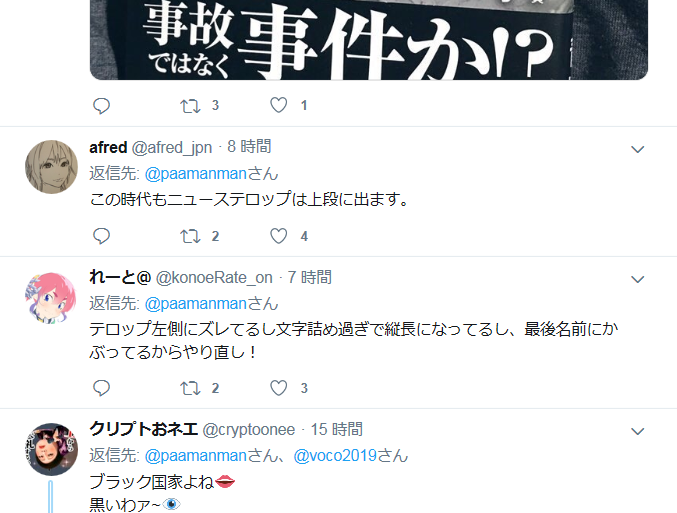Like afred's tweet with 4 likes

click(278, 236)
